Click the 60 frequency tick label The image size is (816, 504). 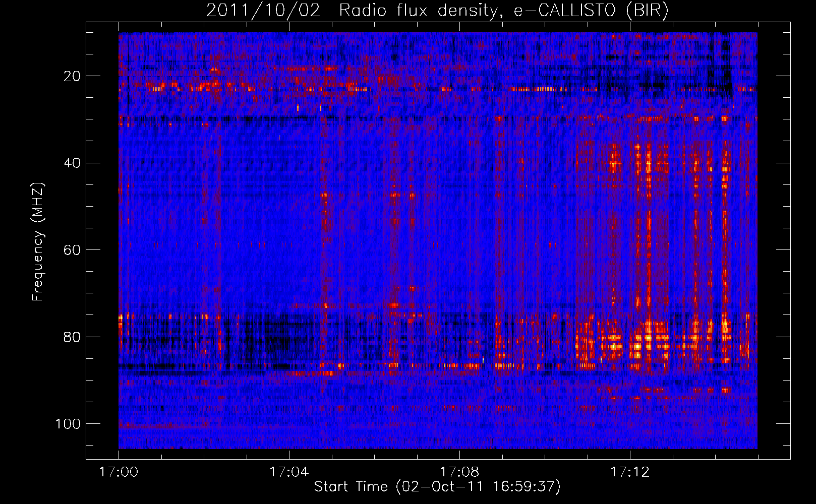click(x=73, y=250)
